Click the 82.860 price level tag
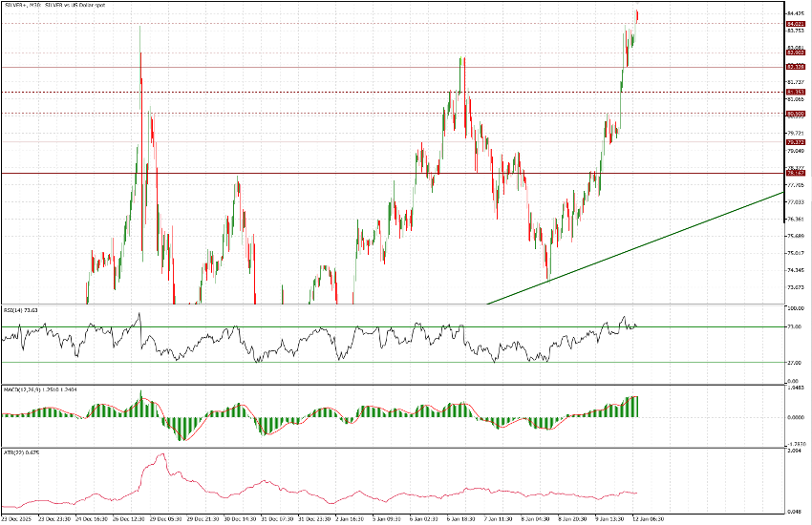812x525 pixels. point(793,53)
